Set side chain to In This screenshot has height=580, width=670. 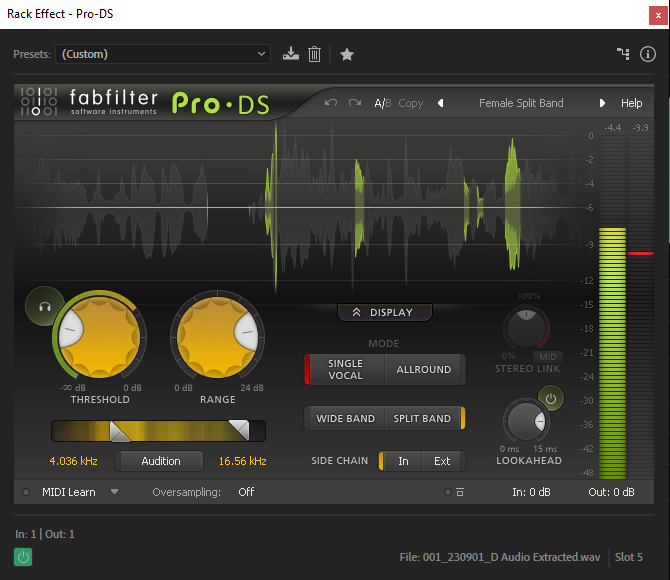pos(403,461)
